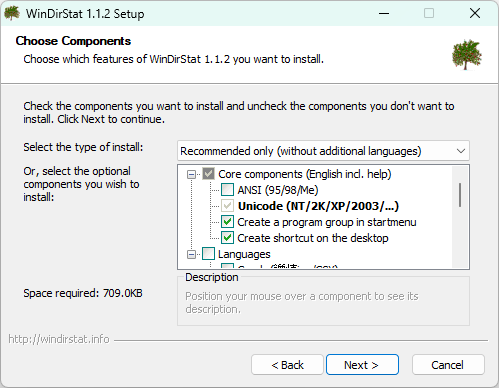The image size is (499, 388).
Task: Click the components list scrollbar thumb
Action: tap(460, 195)
